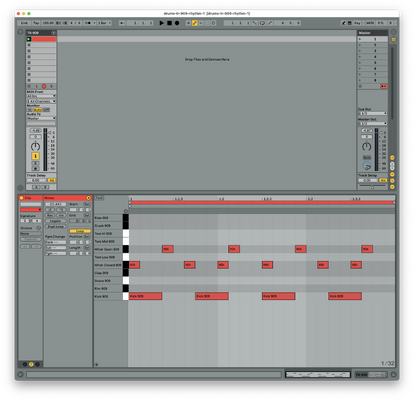The image size is (414, 400).
Task: Assign crossfader A on TR-909 track
Action: coord(37,187)
